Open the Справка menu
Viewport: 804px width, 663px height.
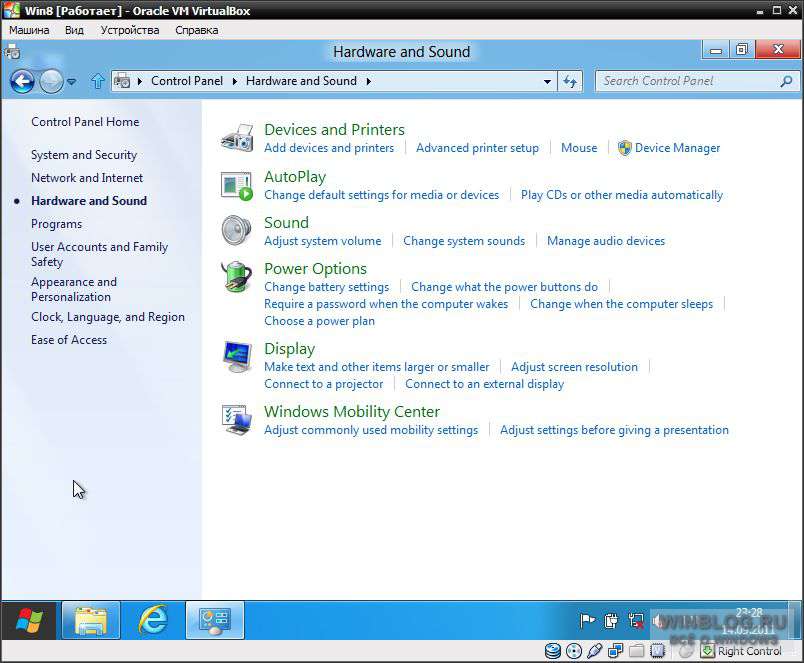click(196, 30)
